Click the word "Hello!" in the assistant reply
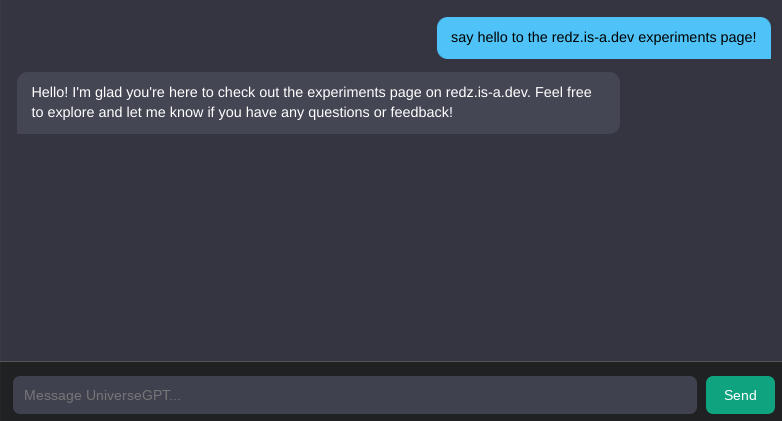The image size is (782, 421). point(51,92)
